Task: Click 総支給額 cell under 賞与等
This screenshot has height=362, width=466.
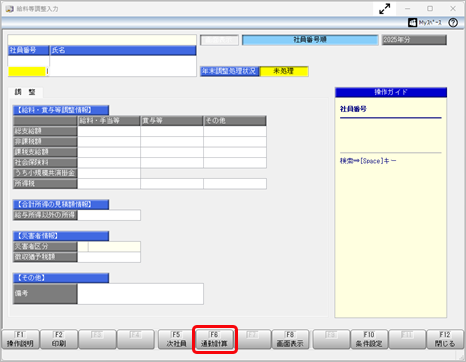Action: coord(172,131)
